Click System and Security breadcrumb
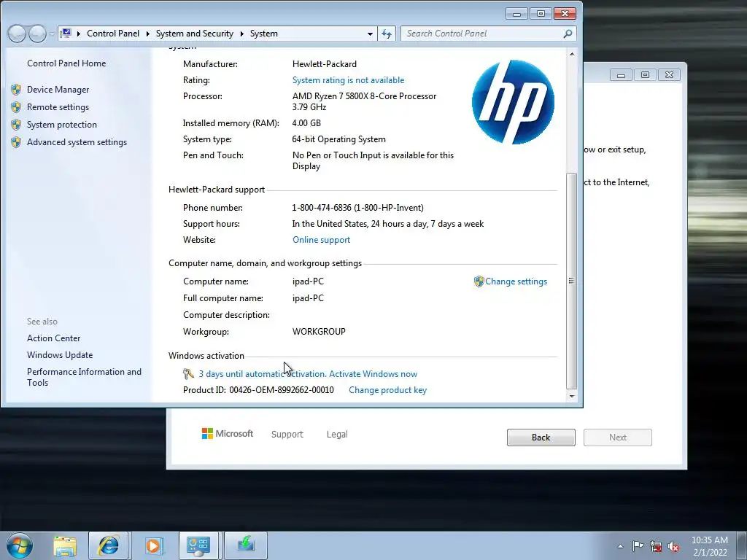747x560 pixels. click(194, 34)
